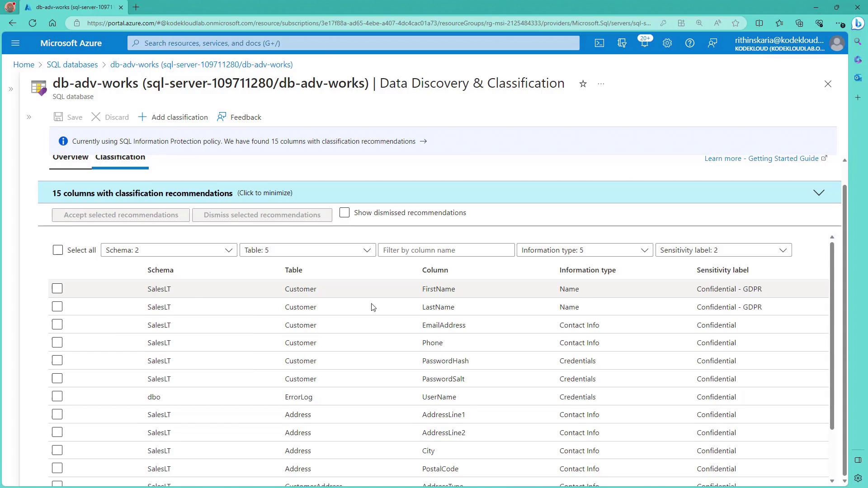Open the Edge sidebar settings gear
This screenshot has height=488, width=868.
tap(858, 478)
